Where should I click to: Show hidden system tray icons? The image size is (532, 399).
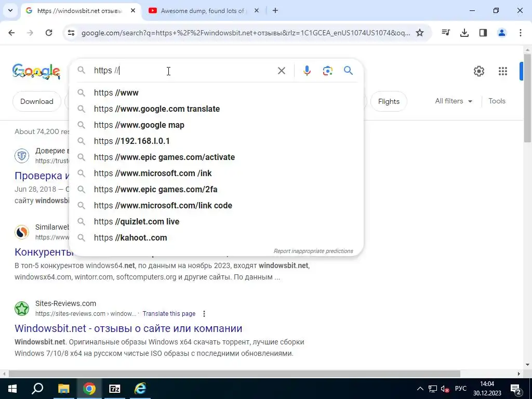(420, 389)
